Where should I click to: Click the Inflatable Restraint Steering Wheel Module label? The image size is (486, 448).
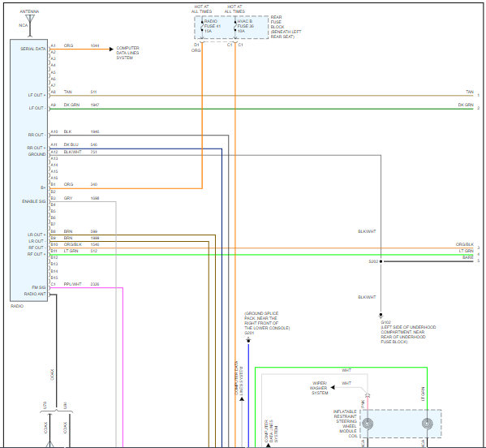point(345,424)
